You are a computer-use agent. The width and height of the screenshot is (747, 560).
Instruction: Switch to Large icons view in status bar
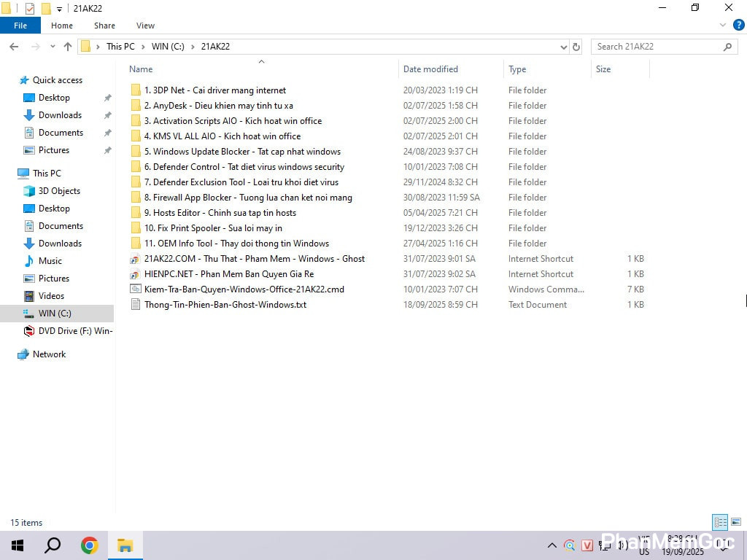tap(736, 522)
